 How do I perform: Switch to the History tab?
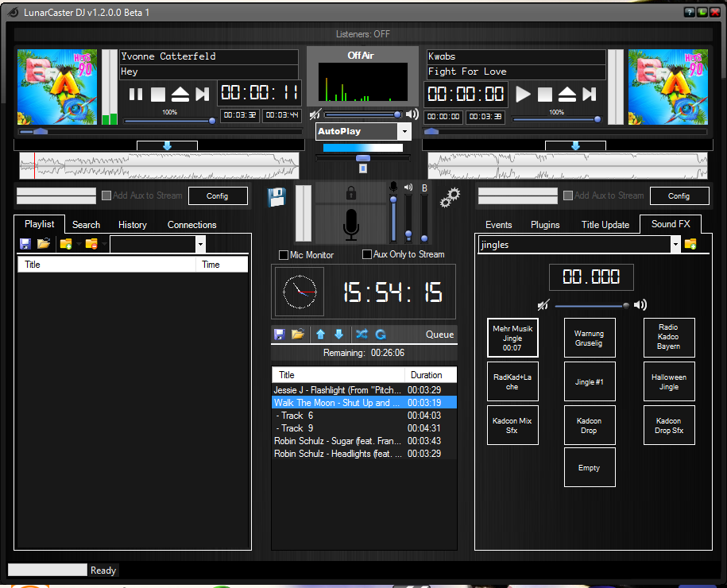point(133,225)
